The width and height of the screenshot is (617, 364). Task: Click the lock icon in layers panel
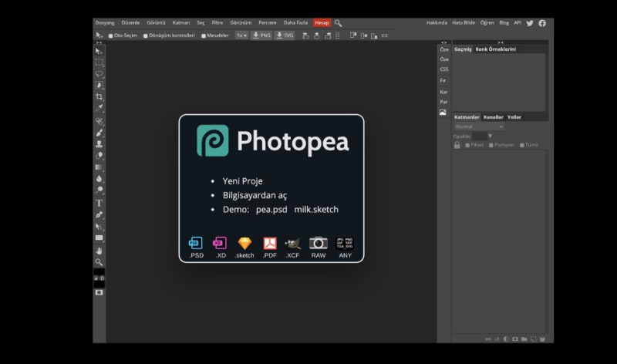click(x=457, y=145)
